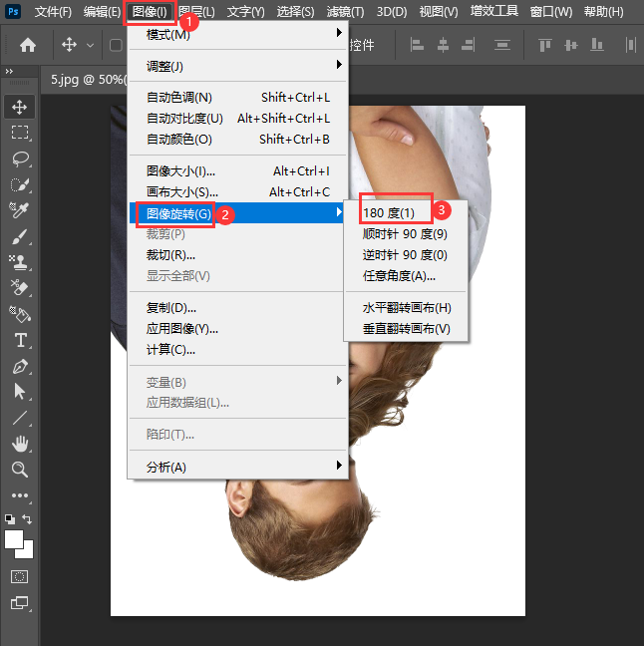Open the 视图(V) menu

(x=439, y=12)
